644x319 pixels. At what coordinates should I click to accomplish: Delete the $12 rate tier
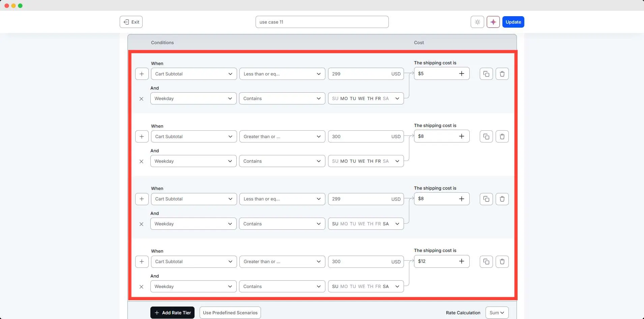point(502,262)
